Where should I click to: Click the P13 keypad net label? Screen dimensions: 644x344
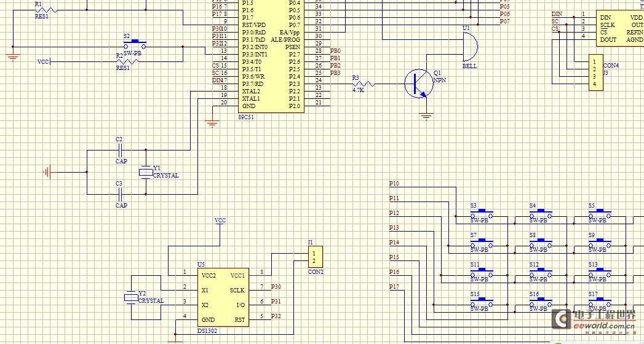click(394, 228)
